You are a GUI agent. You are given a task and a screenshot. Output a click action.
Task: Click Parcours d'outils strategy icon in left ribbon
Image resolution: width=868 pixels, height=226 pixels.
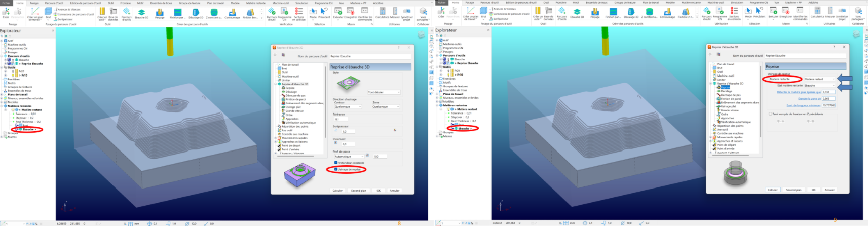pos(126,13)
